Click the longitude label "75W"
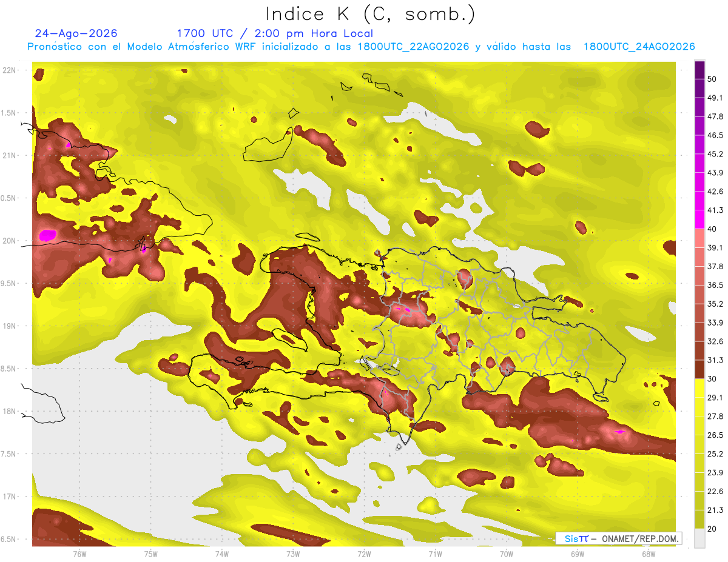Image resolution: width=728 pixels, height=562 pixels. (x=151, y=554)
